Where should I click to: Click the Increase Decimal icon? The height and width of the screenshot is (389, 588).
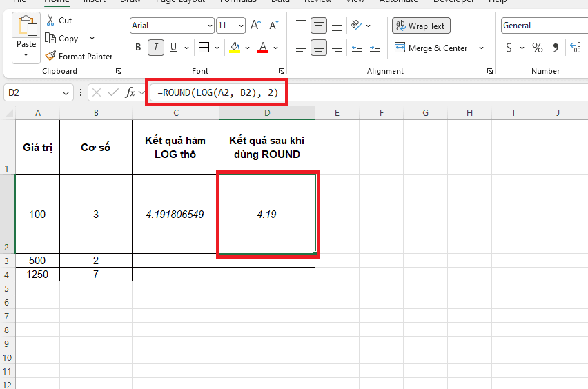point(576,48)
